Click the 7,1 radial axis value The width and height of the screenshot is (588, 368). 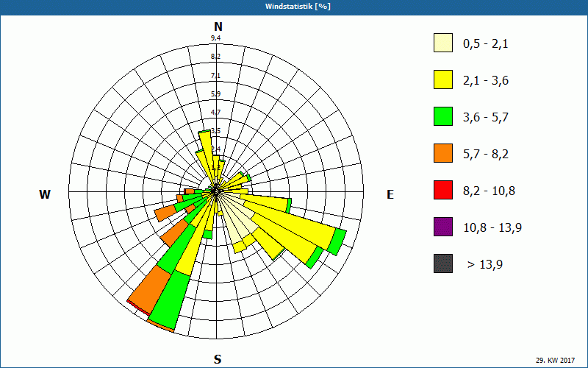tap(215, 76)
